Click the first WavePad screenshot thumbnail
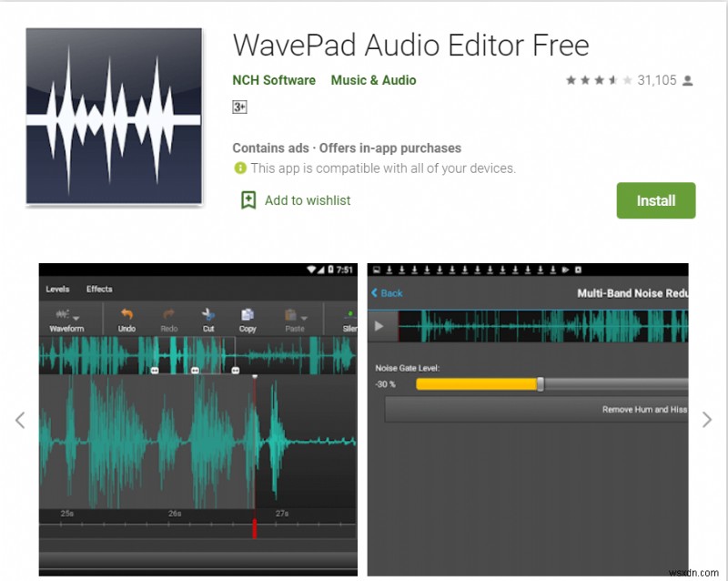Screen dimensions: 728x581 pos(197,414)
